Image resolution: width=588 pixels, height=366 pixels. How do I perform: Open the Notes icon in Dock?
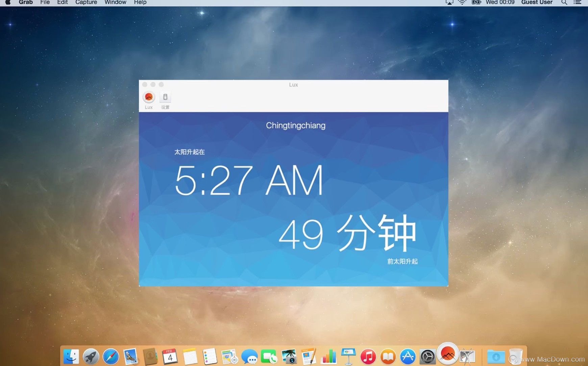(190, 357)
